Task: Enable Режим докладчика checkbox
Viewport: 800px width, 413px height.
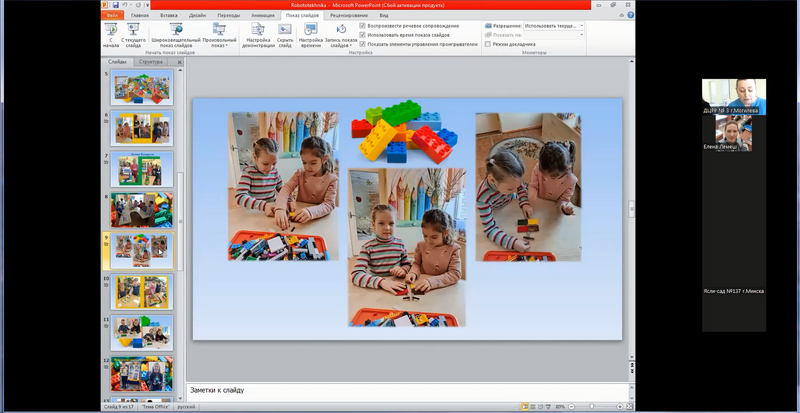Action: pos(488,44)
